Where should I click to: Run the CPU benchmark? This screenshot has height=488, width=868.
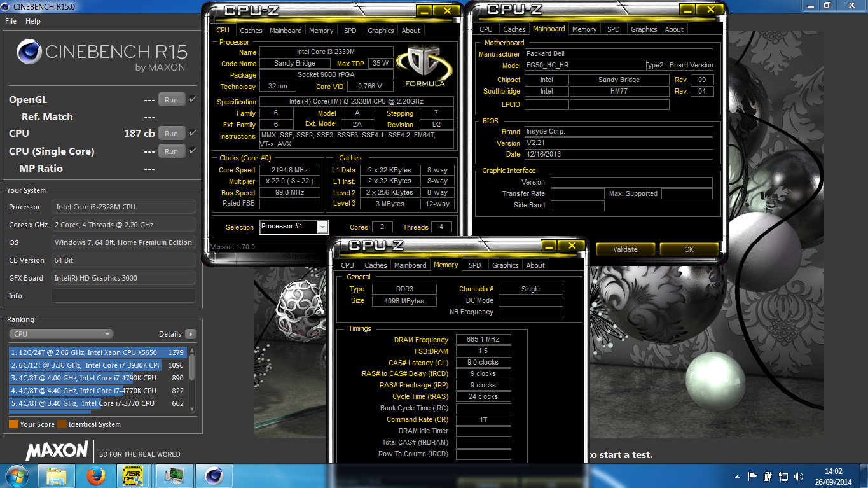tap(172, 134)
